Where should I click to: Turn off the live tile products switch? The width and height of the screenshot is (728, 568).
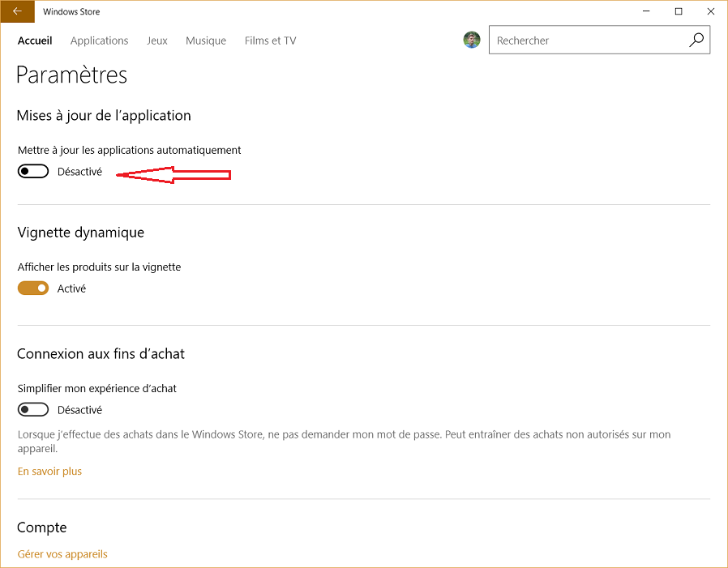tap(33, 288)
